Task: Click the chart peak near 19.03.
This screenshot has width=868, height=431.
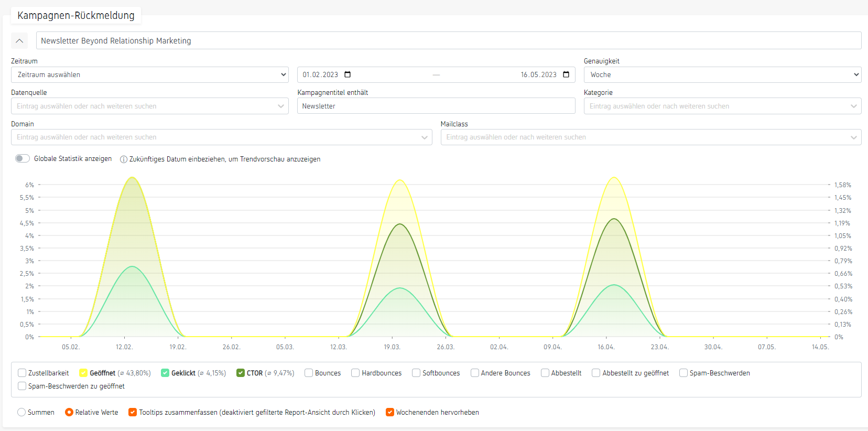Action: coord(400,180)
